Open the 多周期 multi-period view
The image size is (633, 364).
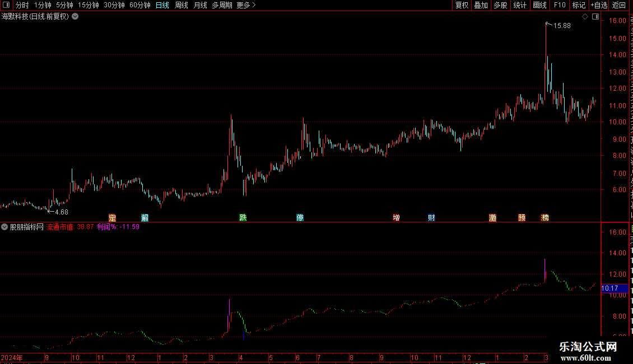click(x=222, y=5)
